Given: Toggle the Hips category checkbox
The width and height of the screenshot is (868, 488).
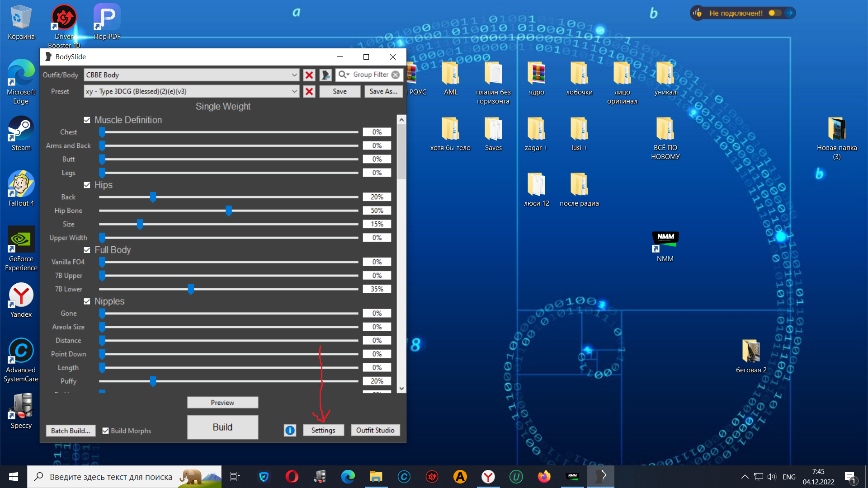Looking at the screenshot, I should tap(87, 185).
